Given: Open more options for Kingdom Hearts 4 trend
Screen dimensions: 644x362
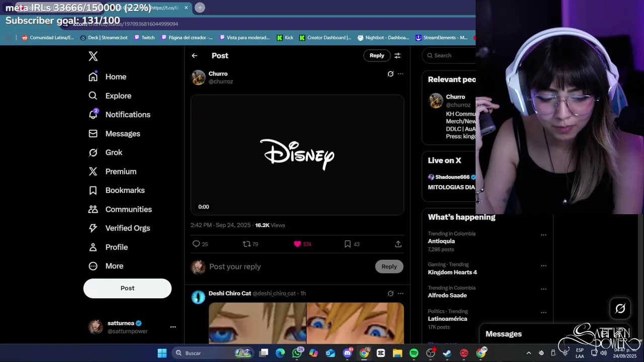Looking at the screenshot, I should point(543,265).
